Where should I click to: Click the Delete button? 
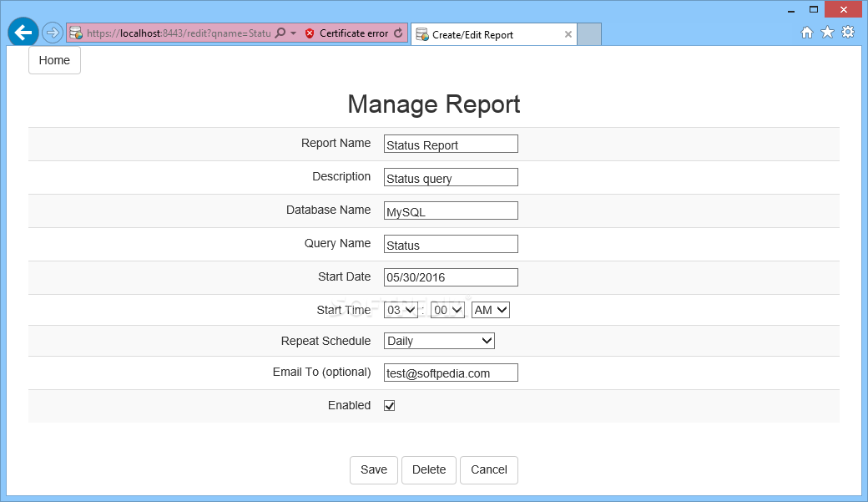(429, 470)
